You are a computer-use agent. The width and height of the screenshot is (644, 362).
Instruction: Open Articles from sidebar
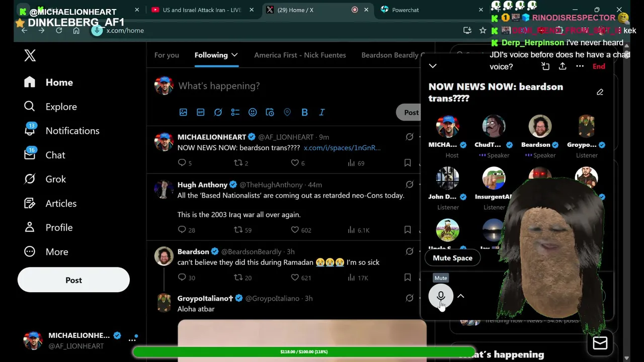[x=50, y=203]
